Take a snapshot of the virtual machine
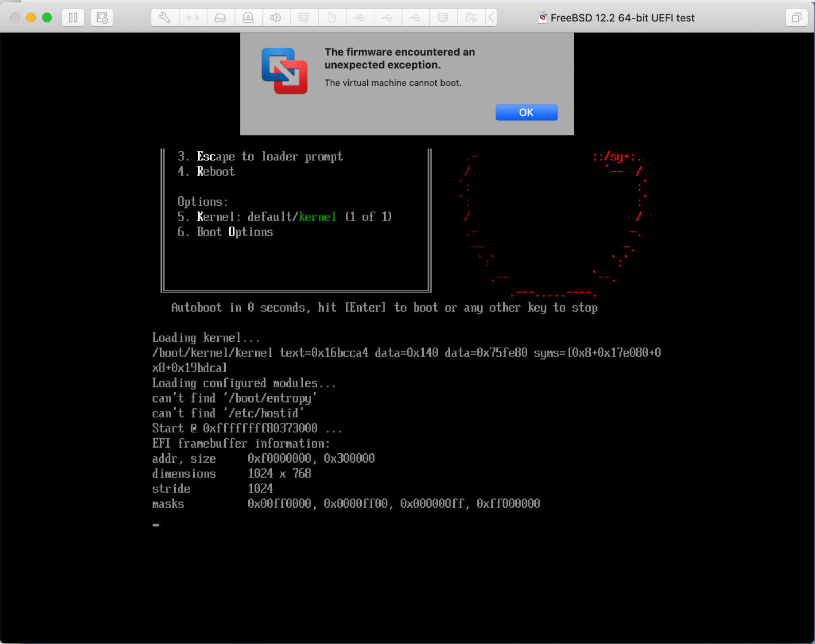Screen dimensions: 815x644 pos(101,17)
